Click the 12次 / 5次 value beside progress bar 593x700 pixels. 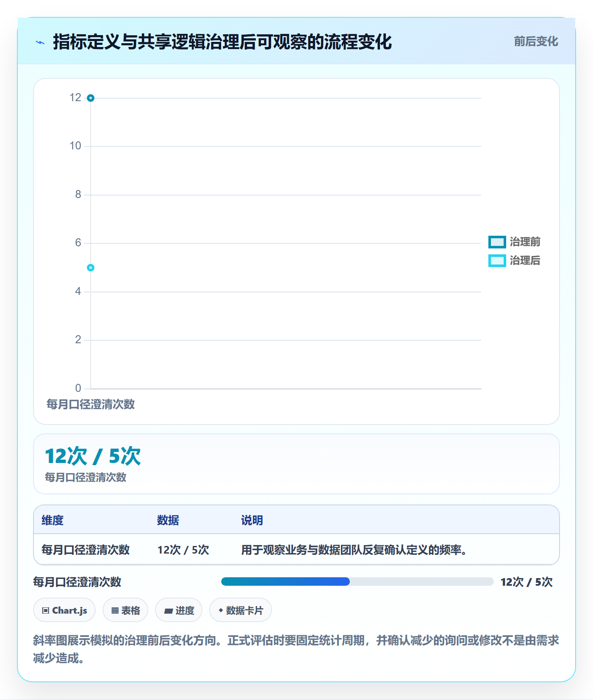tap(526, 582)
